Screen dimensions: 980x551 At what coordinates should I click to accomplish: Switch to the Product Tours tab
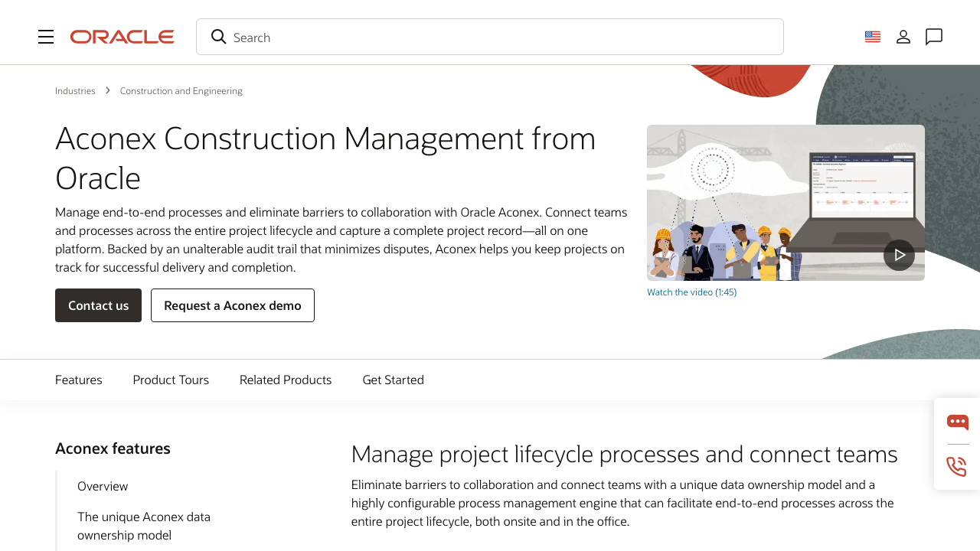point(170,380)
